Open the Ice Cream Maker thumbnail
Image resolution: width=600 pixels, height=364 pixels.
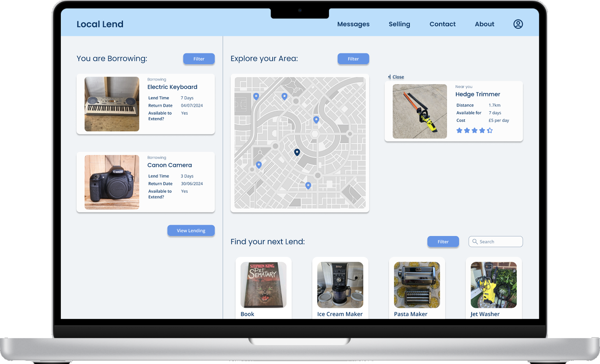coord(340,285)
